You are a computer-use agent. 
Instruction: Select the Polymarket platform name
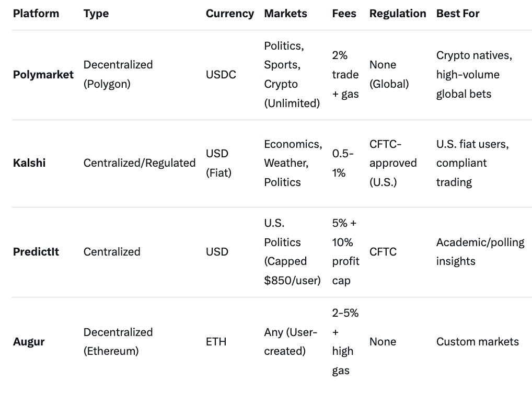coord(43,75)
